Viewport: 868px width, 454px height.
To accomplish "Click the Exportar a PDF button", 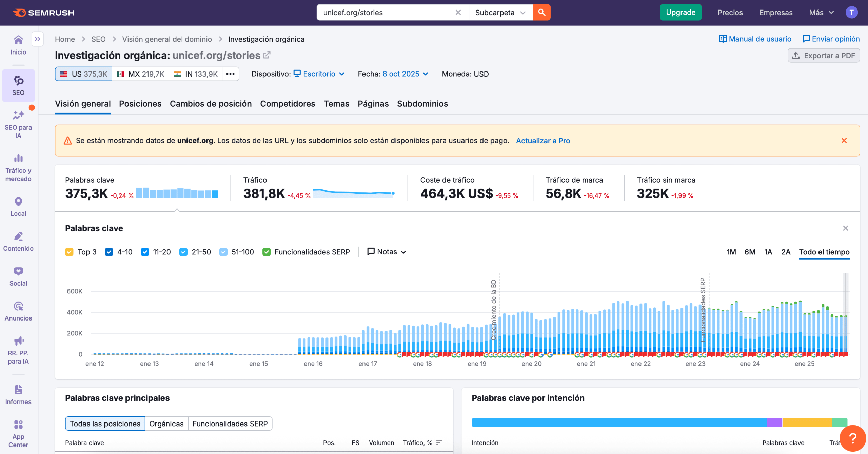I will click(824, 56).
